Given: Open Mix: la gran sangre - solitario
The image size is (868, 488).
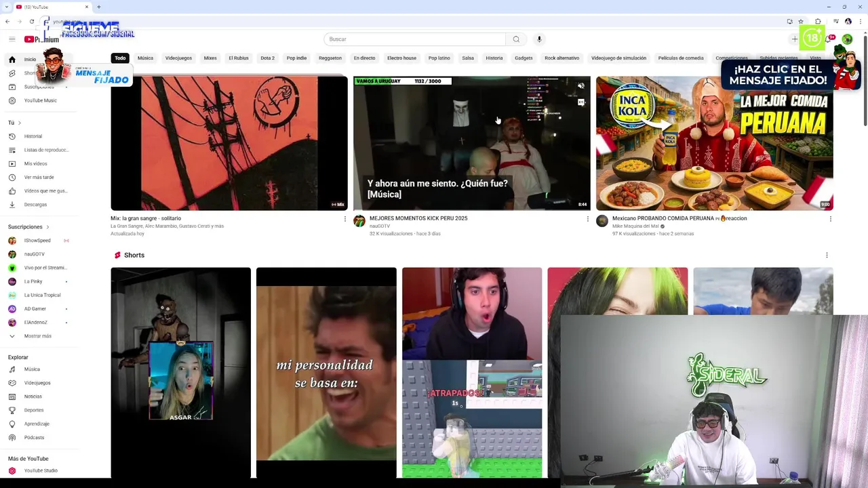Looking at the screenshot, I should click(146, 218).
